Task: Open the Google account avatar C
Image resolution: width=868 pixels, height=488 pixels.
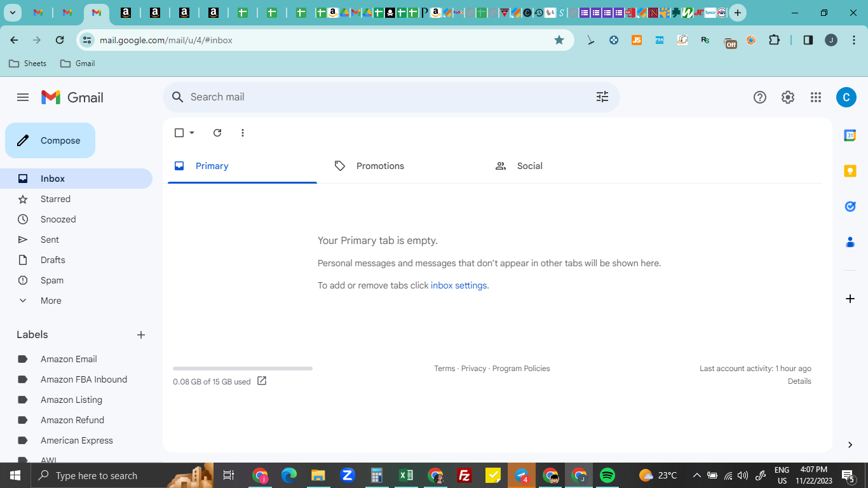Action: 846,97
